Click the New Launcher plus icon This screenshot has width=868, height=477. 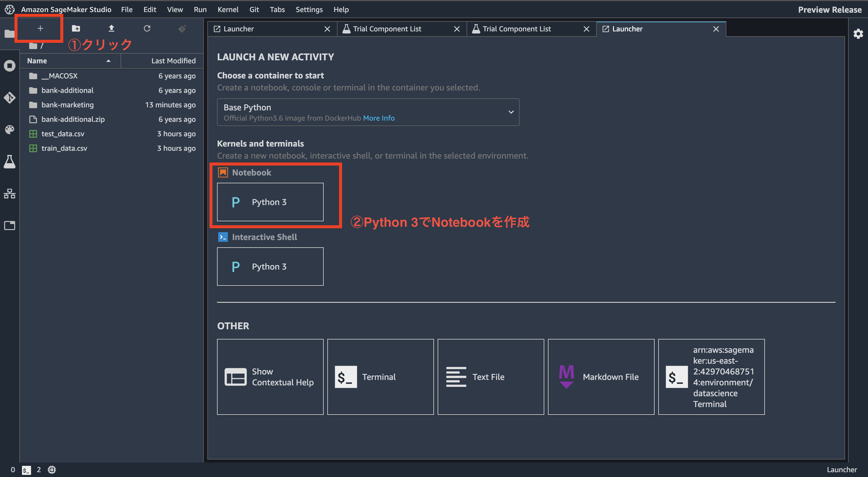point(40,28)
